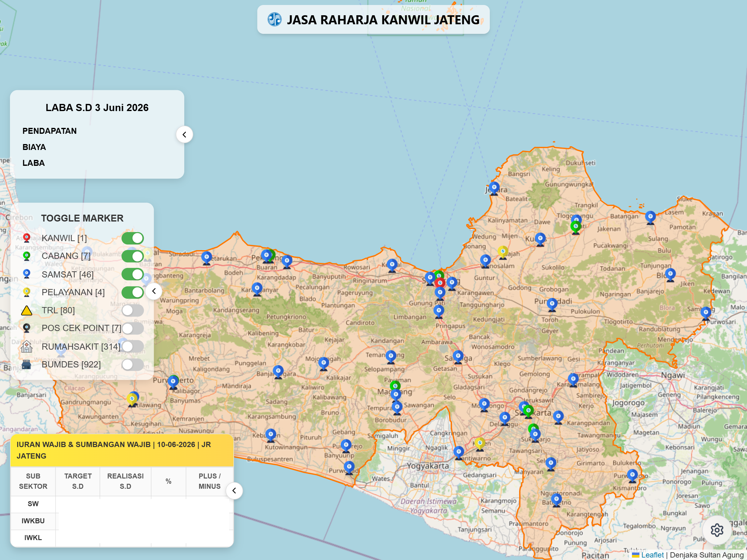Click the TRL yellow triangle legend icon
The width and height of the screenshot is (747, 560).
[x=26, y=310]
